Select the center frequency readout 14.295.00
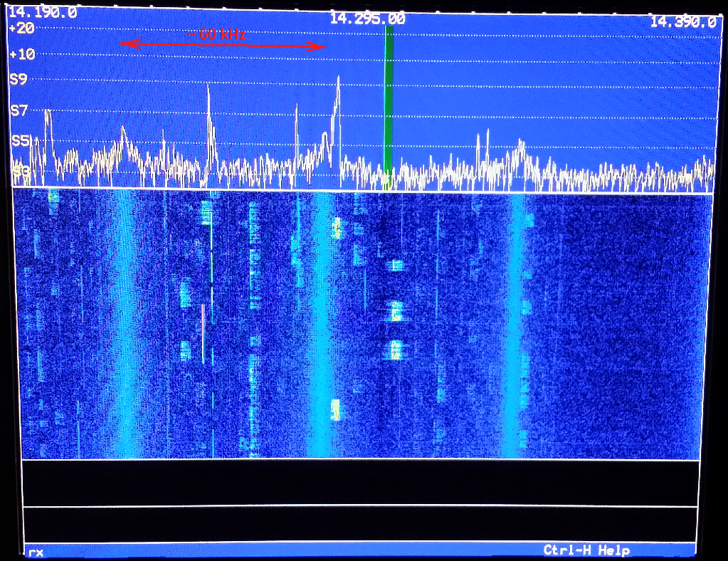The image size is (728, 561). coord(367,19)
